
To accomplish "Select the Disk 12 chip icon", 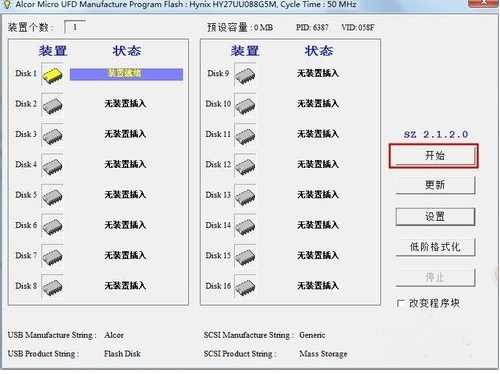I will click(x=245, y=166).
